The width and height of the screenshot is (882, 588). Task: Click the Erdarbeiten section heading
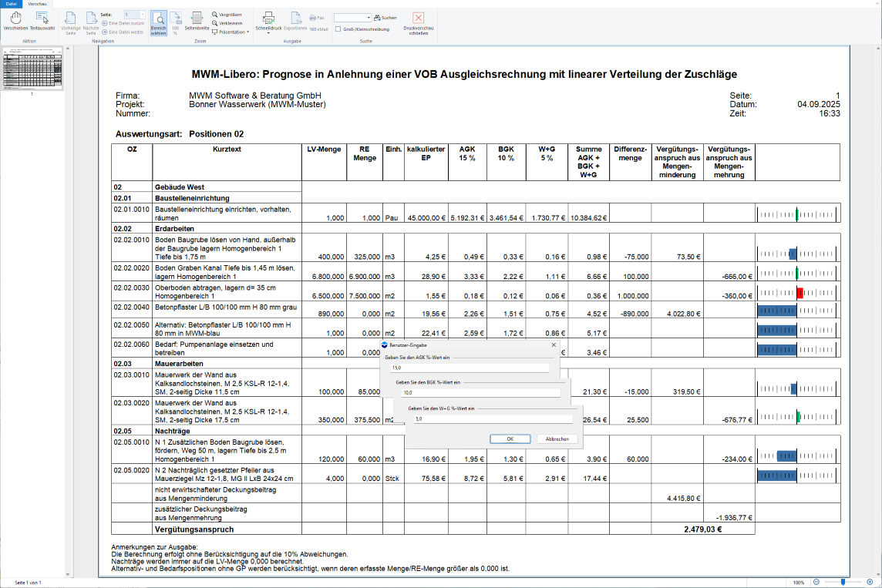click(x=174, y=229)
